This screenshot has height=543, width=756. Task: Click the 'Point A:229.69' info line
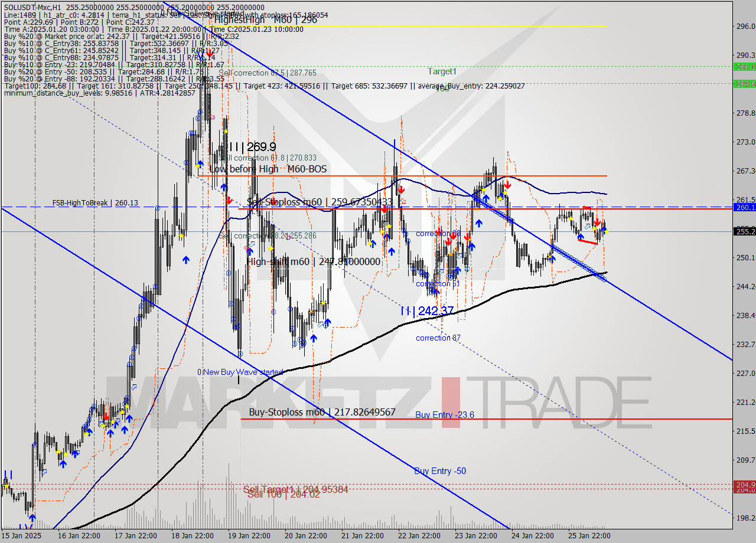(79, 22)
